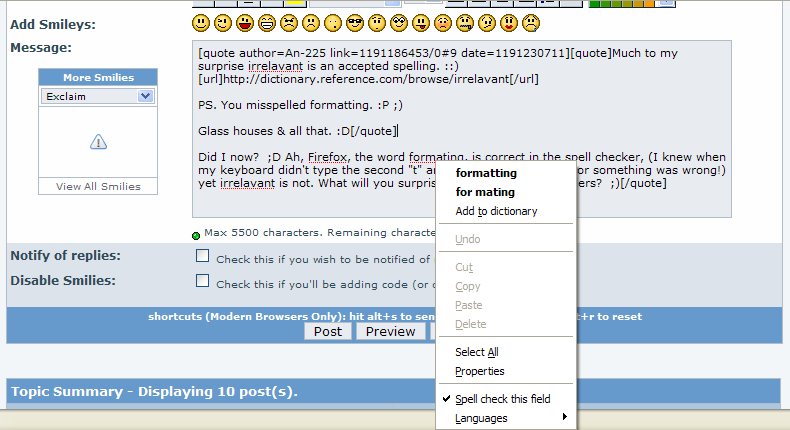Open the View All Smilies link
790x430 pixels.
[98, 187]
